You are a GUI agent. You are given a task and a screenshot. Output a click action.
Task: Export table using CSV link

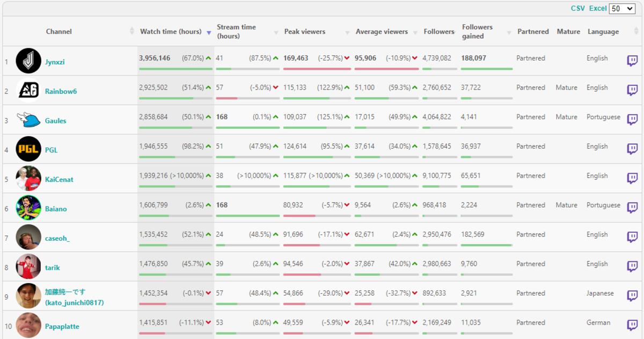tap(577, 9)
